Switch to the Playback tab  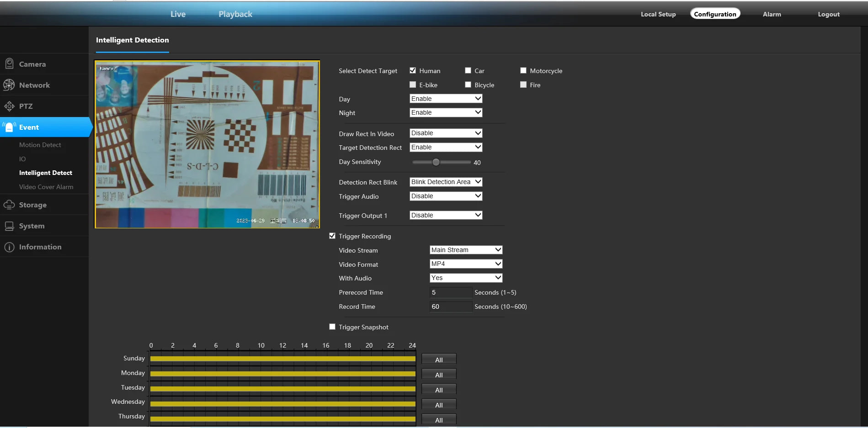(235, 14)
